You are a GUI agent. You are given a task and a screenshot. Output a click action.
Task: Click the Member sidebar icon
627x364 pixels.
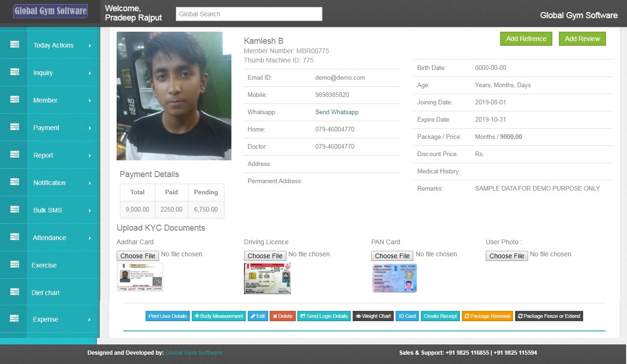[14, 100]
